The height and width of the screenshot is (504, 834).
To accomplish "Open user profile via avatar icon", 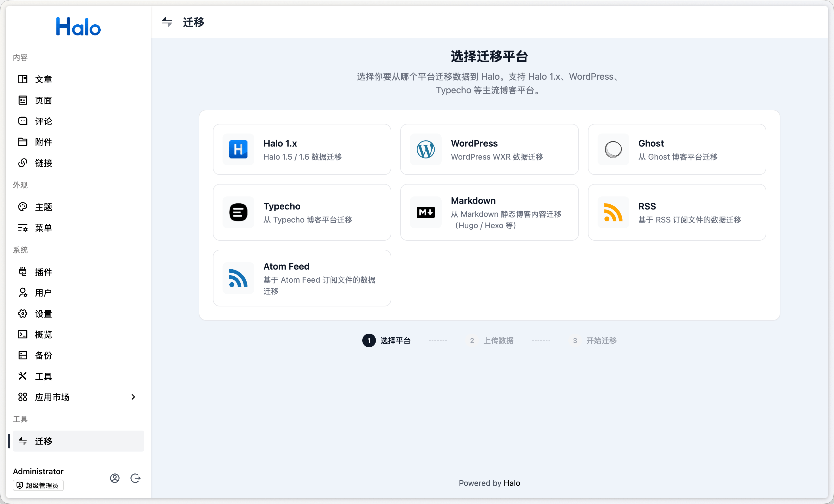I will click(115, 478).
